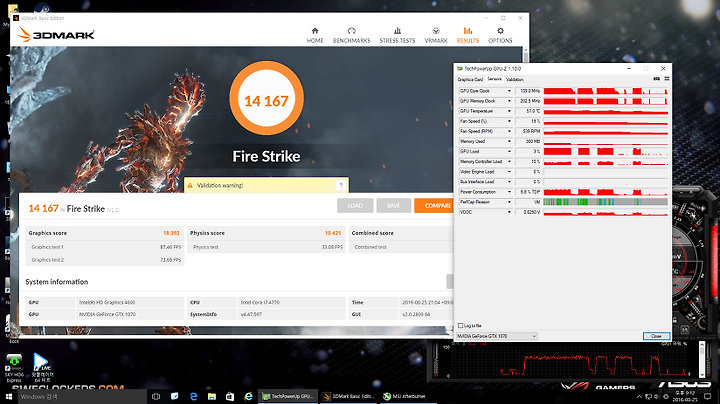Expand PerfCap Reason sensor dropdown
This screenshot has width=720, height=404.
[509, 202]
